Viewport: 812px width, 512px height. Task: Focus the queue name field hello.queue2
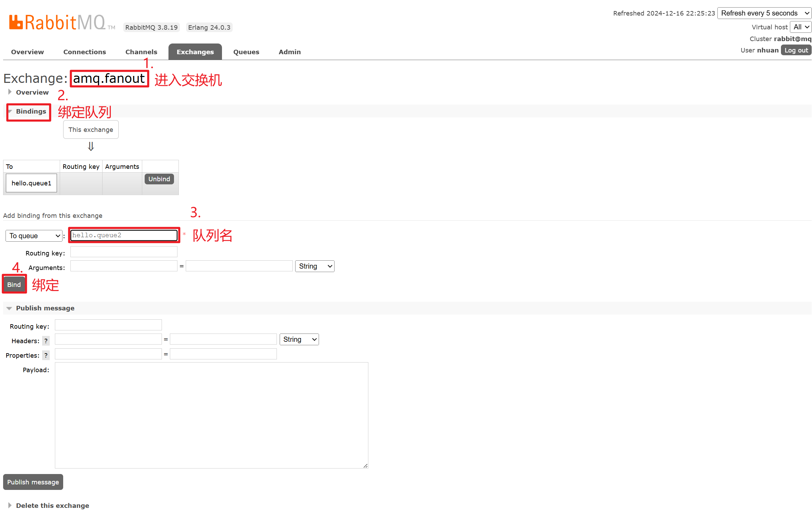click(x=124, y=235)
